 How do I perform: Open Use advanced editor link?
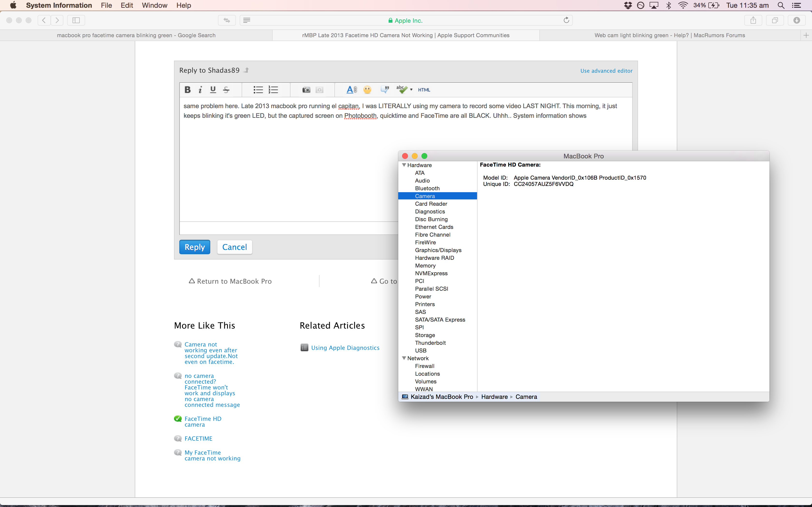coord(606,71)
